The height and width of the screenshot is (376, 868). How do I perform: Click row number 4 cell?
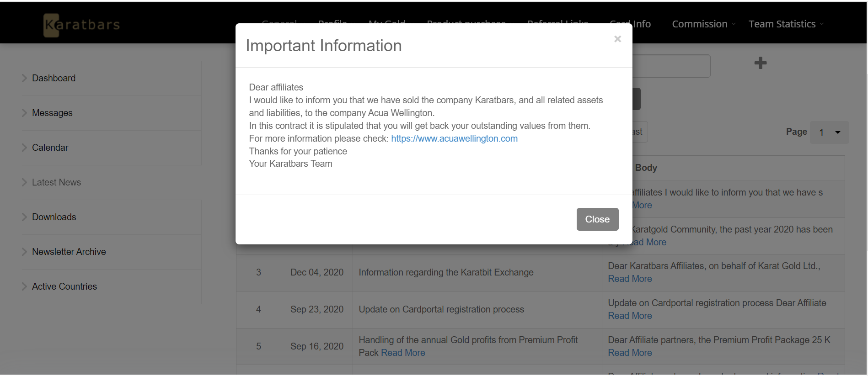(x=258, y=309)
